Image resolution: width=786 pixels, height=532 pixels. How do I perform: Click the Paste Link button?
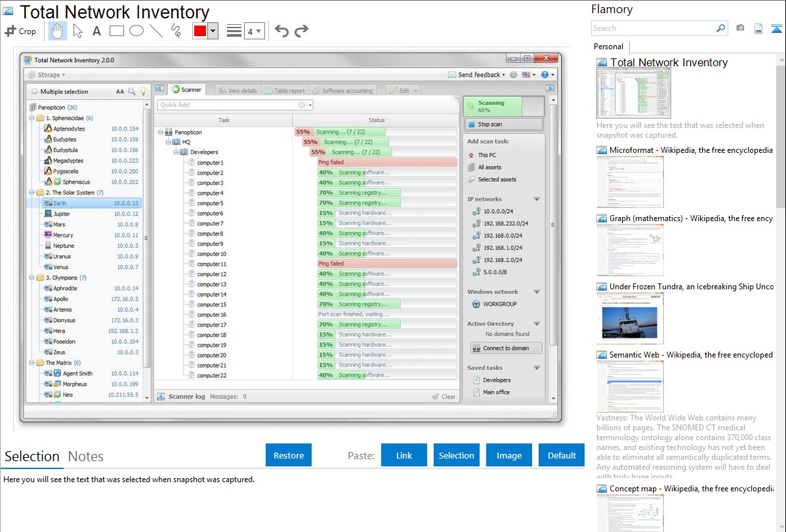(x=404, y=455)
